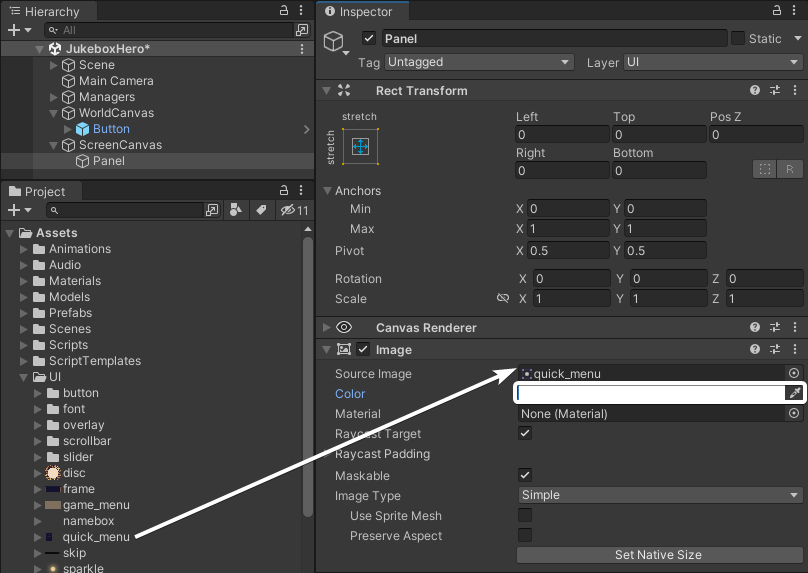Image resolution: width=808 pixels, height=573 pixels.
Task: Open the object picker for Source Image
Action: click(x=794, y=373)
